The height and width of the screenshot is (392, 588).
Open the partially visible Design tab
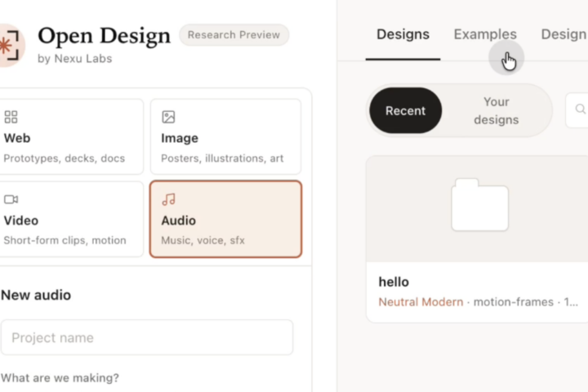564,34
